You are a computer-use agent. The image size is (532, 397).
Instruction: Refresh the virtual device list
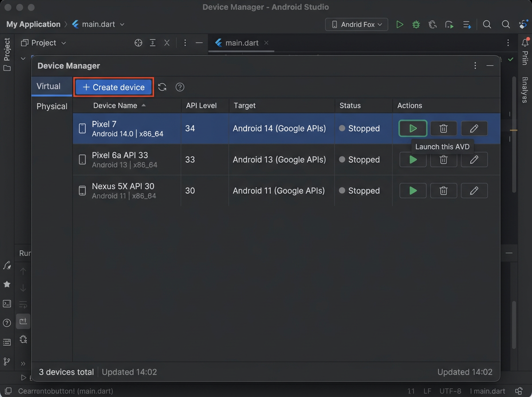tap(162, 87)
